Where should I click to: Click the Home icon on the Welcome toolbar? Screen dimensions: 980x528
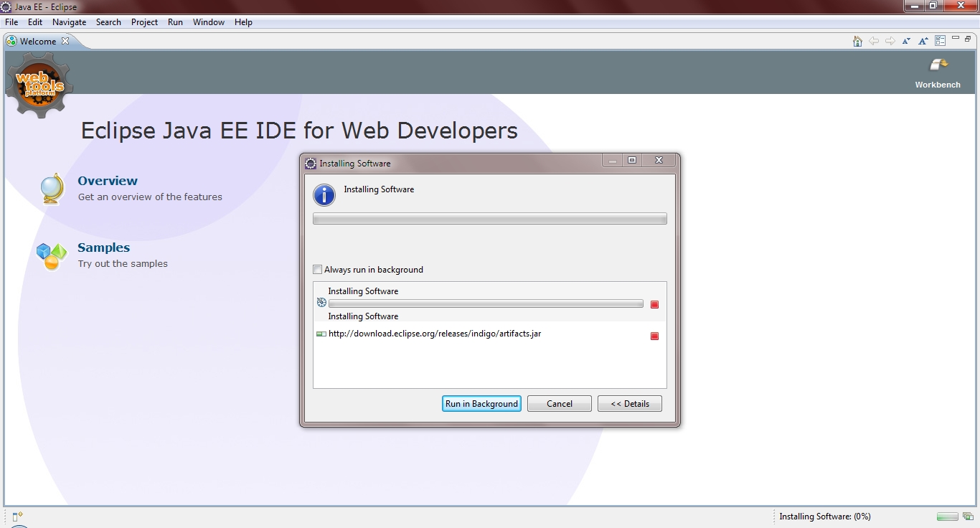[x=857, y=41]
